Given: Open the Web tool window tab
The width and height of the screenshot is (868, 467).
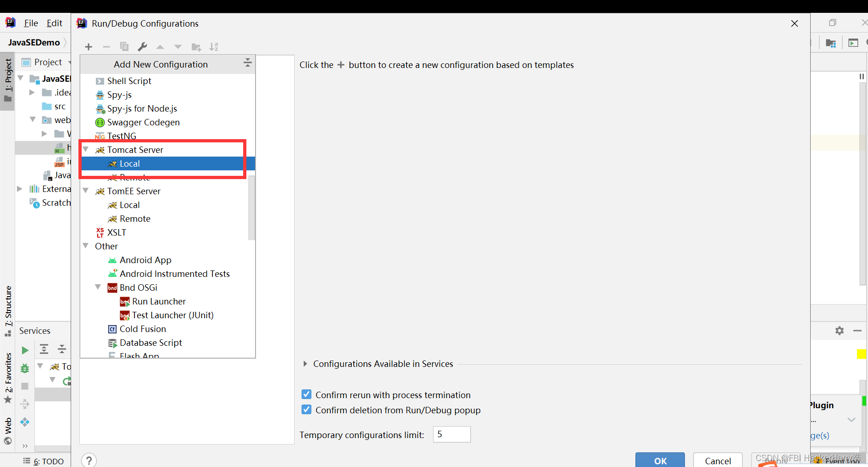Looking at the screenshot, I should [x=8, y=430].
